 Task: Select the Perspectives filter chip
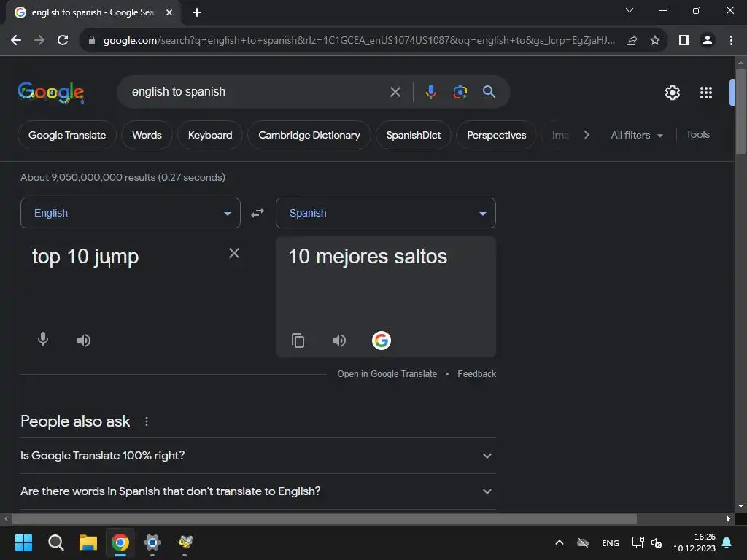coord(496,135)
